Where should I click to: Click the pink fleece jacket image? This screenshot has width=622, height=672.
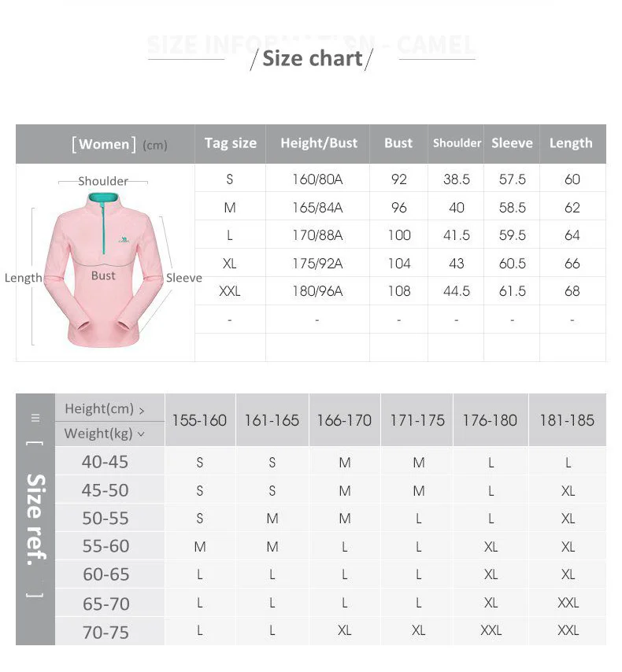[104, 270]
